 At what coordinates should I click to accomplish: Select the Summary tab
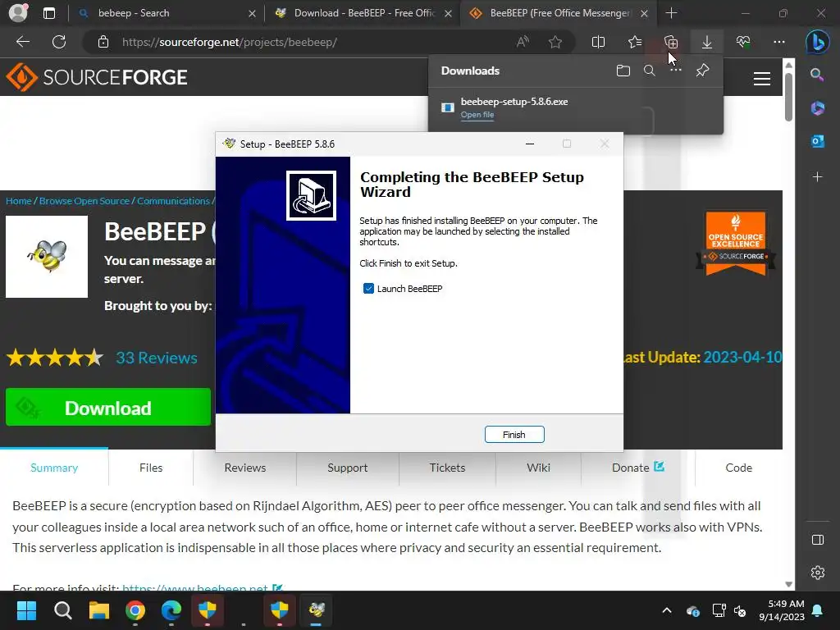[x=54, y=468]
